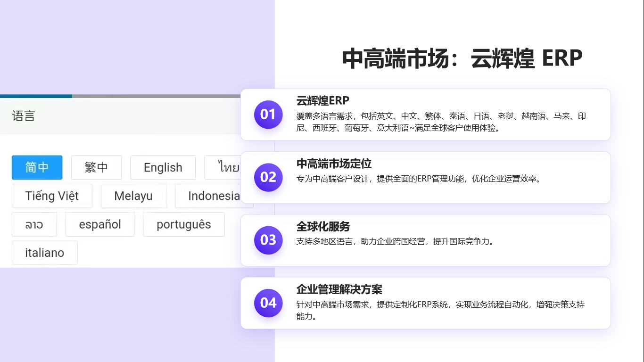Click the purple 03 number badge

pyautogui.click(x=268, y=240)
